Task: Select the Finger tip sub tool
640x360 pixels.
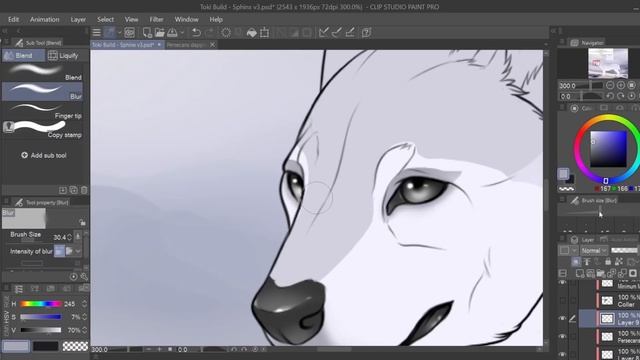Action: point(42,110)
